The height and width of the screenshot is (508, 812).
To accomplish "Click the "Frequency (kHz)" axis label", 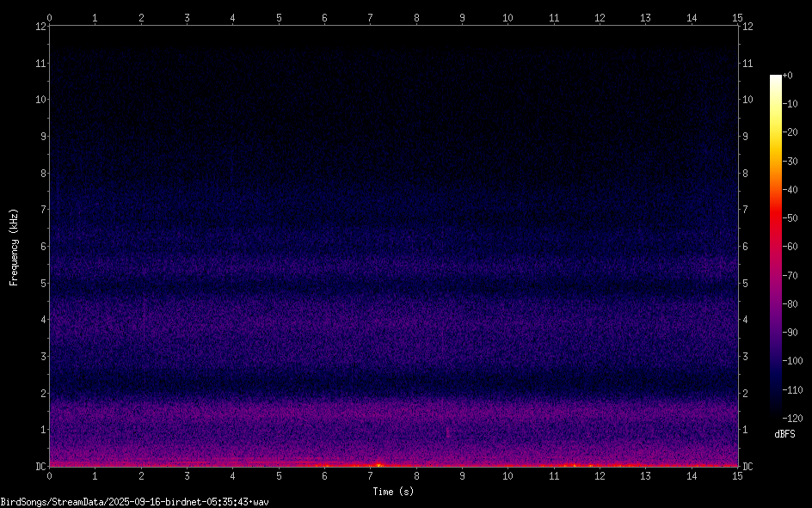I will [x=14, y=248].
